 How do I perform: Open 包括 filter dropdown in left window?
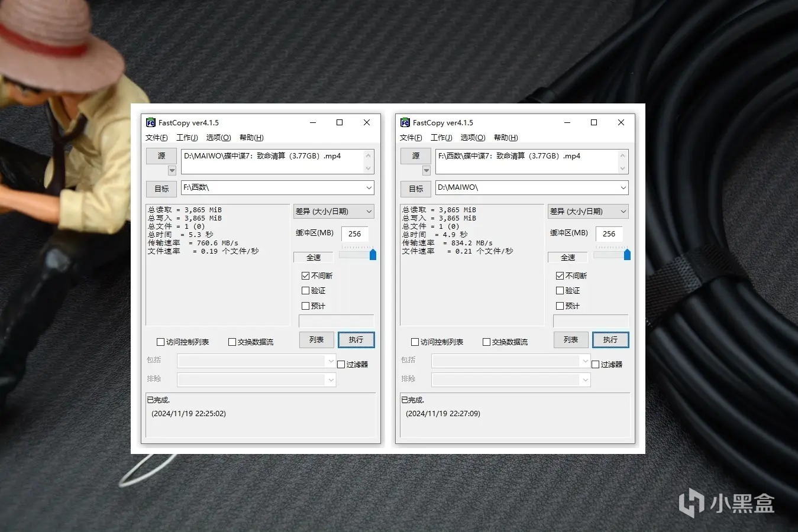coord(257,361)
